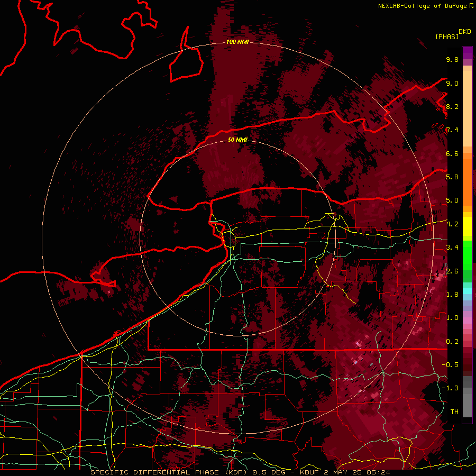Screen dimensions: 476x476
Task: Click the 6.6 scale value
Action: tap(452, 153)
